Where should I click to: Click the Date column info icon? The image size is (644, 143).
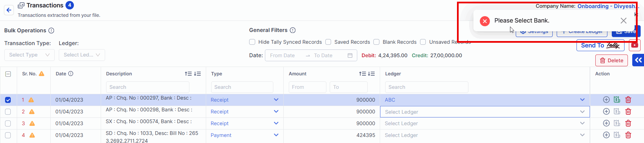pos(71,74)
